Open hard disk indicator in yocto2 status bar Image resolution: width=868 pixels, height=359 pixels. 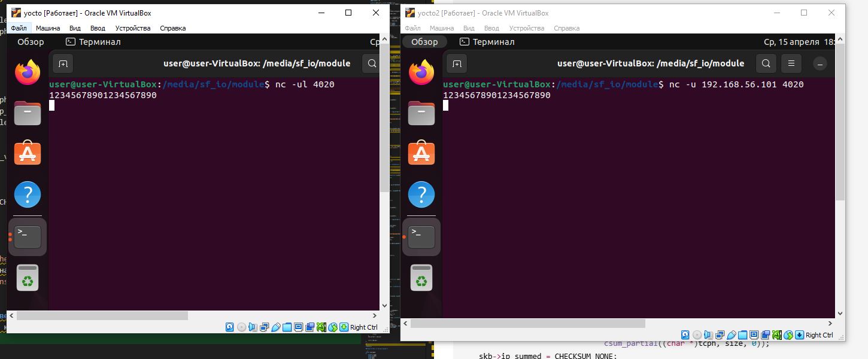[685, 335]
